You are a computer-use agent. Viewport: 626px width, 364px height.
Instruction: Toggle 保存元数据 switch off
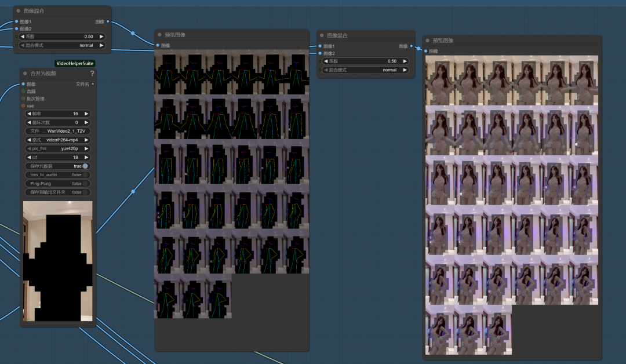[x=85, y=166]
